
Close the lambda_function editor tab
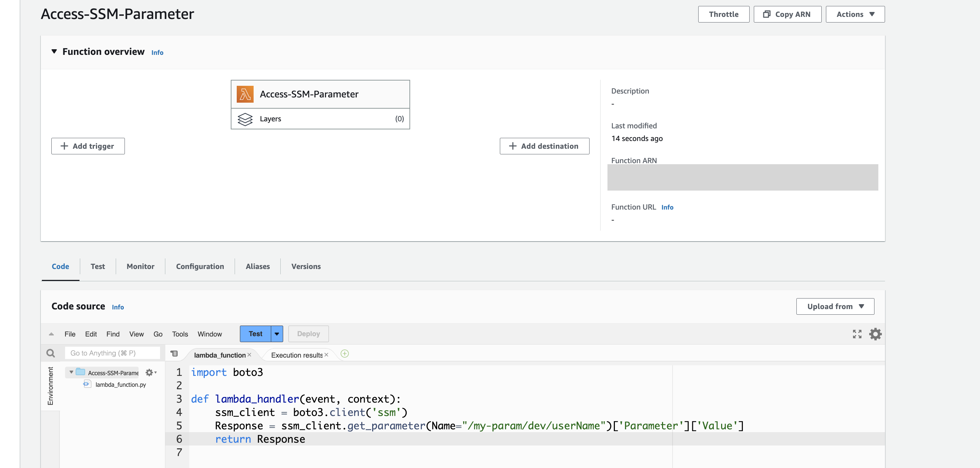click(249, 355)
